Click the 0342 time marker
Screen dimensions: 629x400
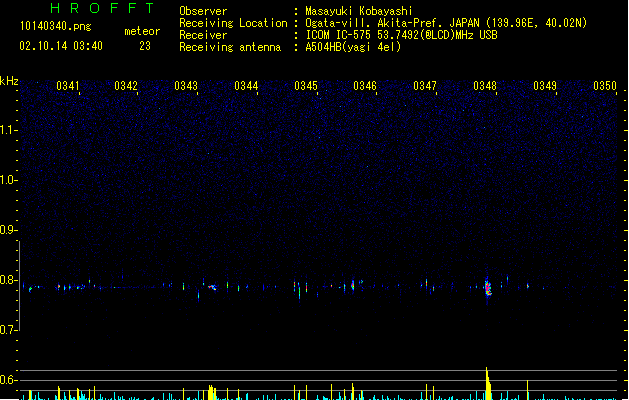[x=126, y=86]
